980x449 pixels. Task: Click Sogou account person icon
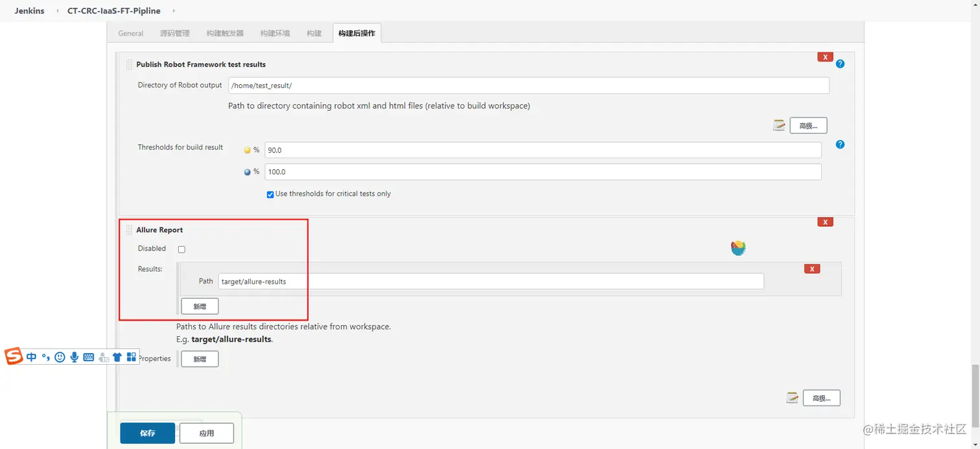[104, 357]
